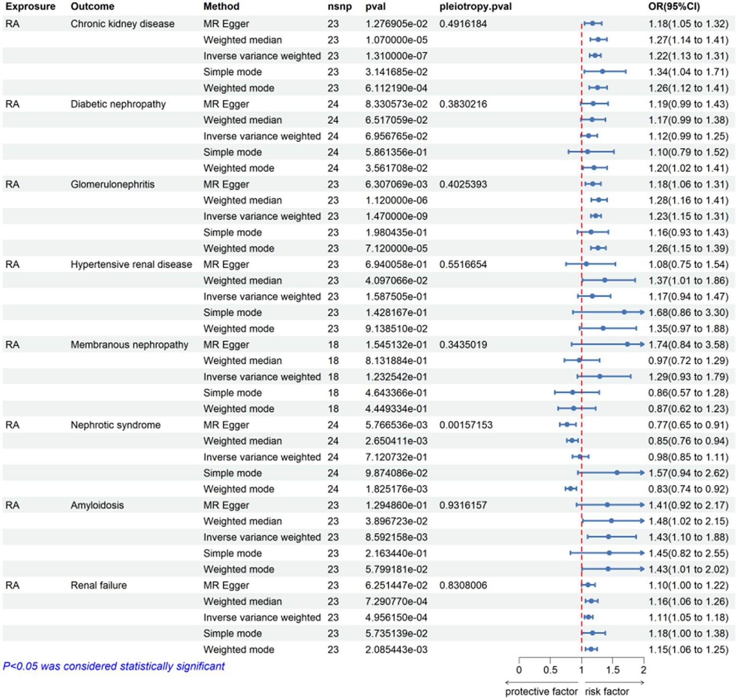Click the odds ratio '0.77(0.65 to 0.91)'
Screen dimensions: 738x700
click(x=688, y=425)
